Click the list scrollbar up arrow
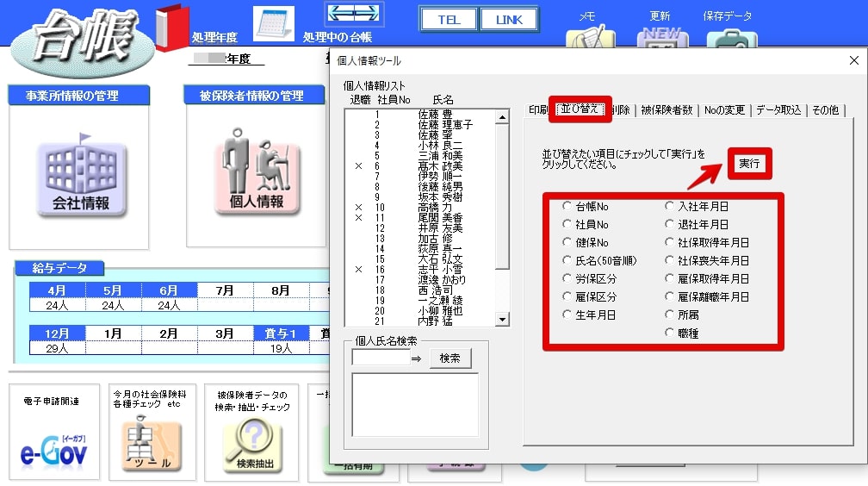 coord(502,117)
